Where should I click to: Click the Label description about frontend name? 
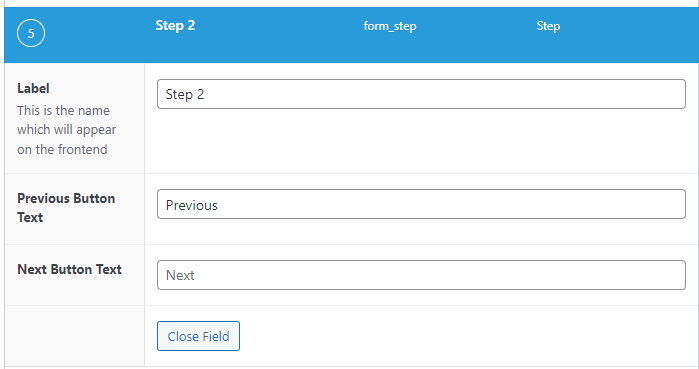click(x=66, y=130)
